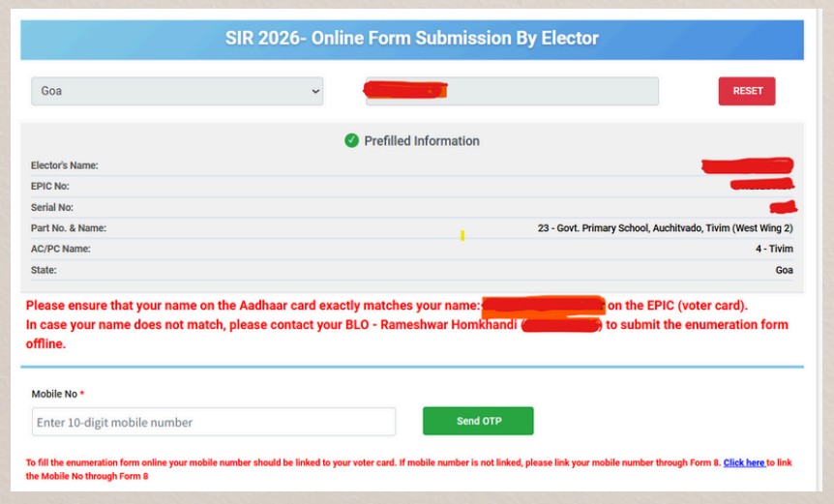Open the Goa state dropdown

click(x=177, y=91)
